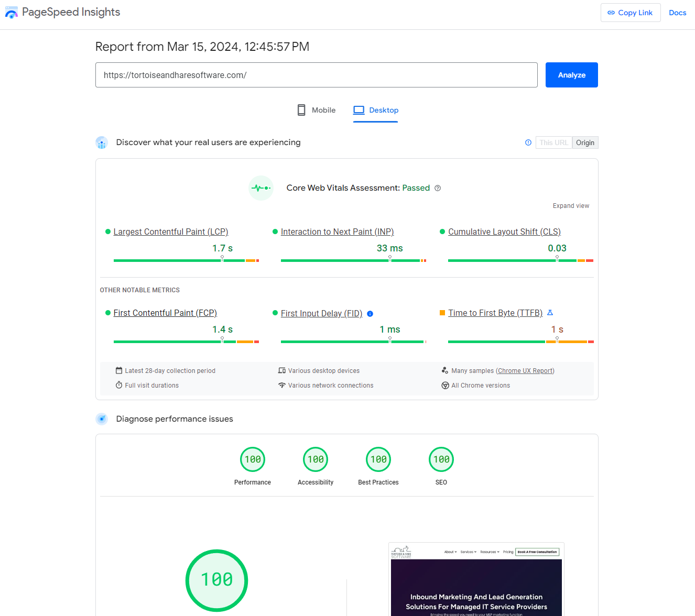Jump to the SEO score gauge
Viewport: 695px width, 616px height.
coord(441,460)
